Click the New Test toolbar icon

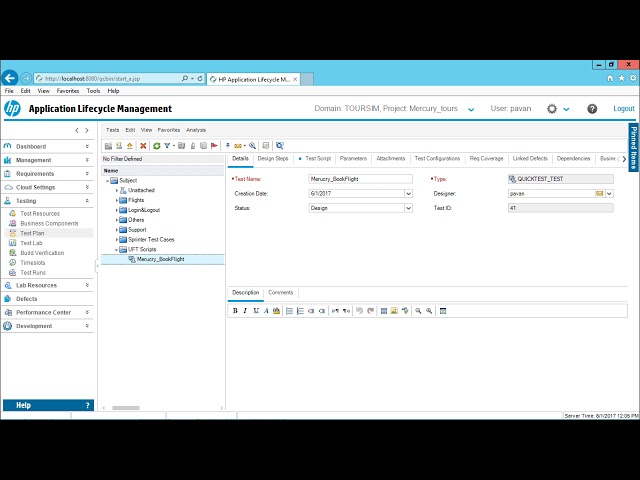tap(119, 146)
